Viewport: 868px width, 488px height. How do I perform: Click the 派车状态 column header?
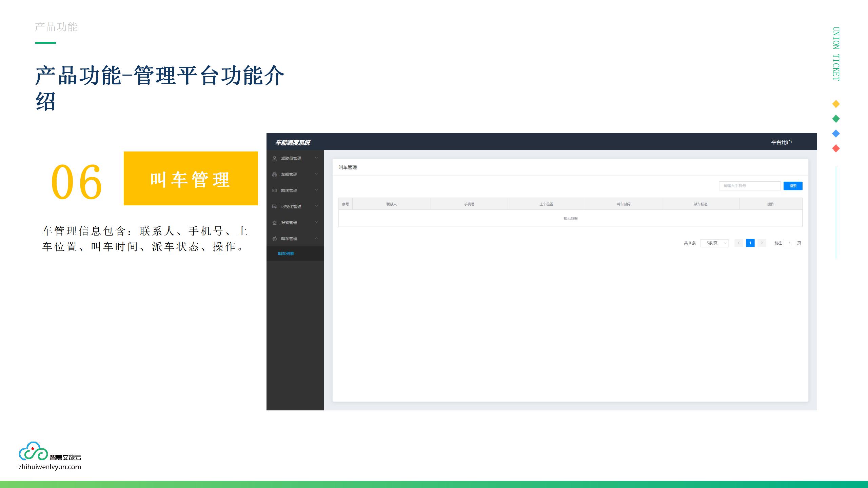click(701, 204)
